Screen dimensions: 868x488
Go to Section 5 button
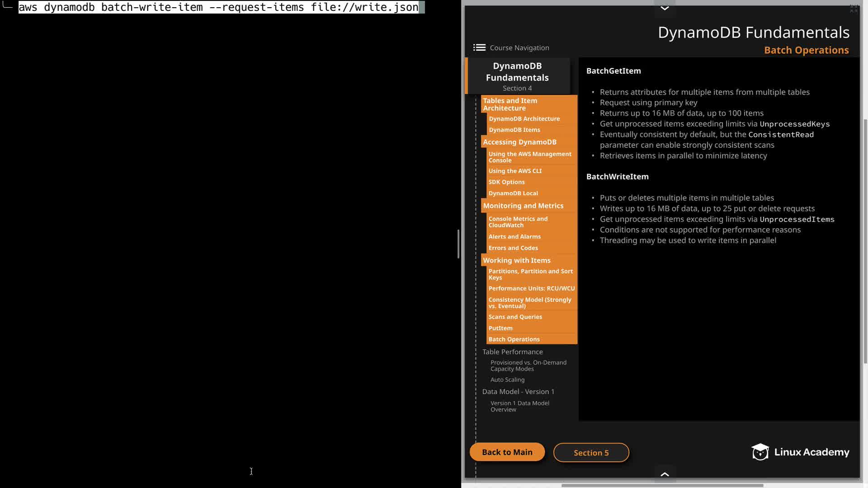coord(591,453)
